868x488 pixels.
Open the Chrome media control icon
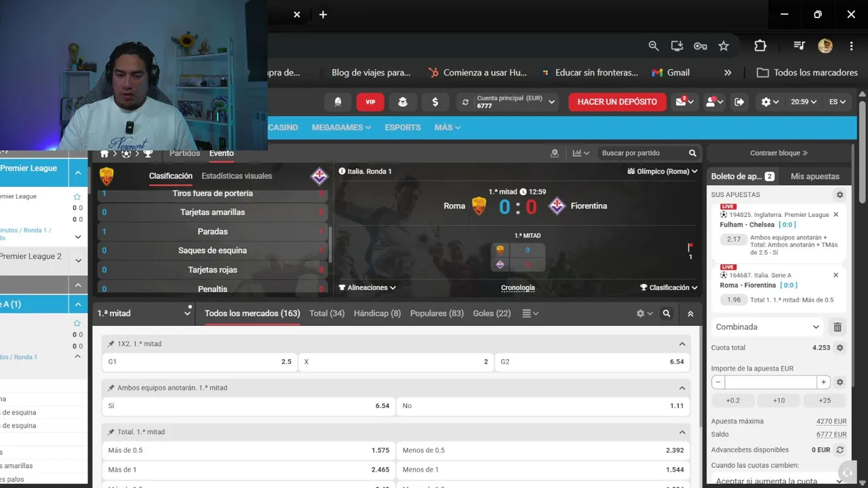(800, 46)
